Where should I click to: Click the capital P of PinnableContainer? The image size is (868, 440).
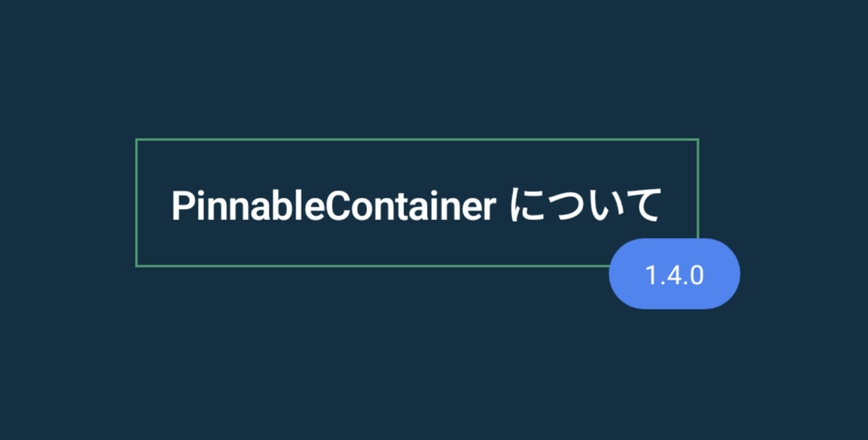181,207
